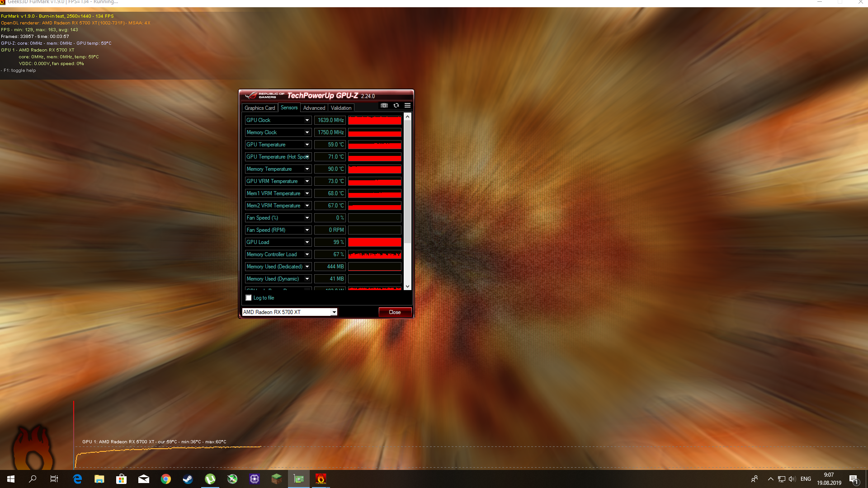Image resolution: width=868 pixels, height=488 pixels.
Task: Expand the GPU Clock sensor dropdown
Action: point(307,120)
